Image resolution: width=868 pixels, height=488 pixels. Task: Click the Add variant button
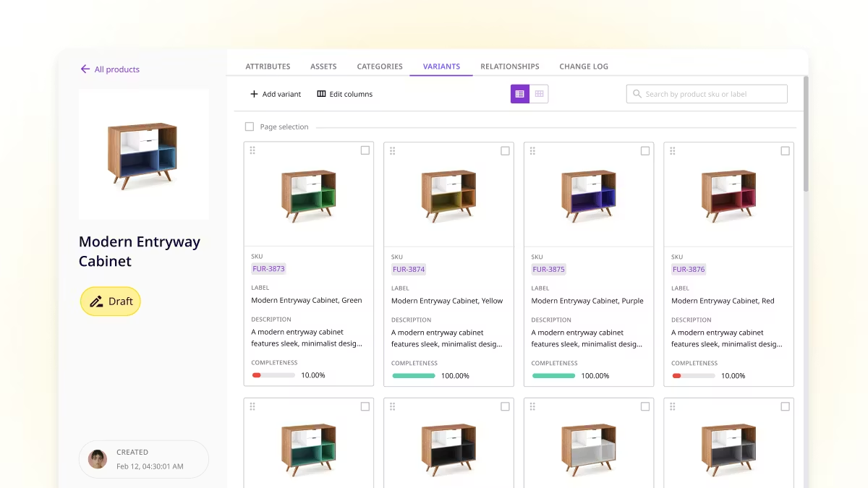[276, 94]
